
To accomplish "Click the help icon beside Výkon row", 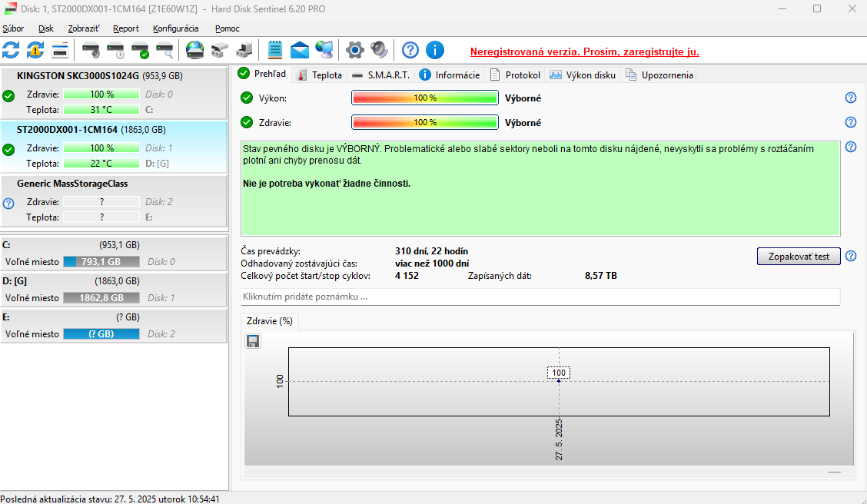I will pyautogui.click(x=851, y=98).
